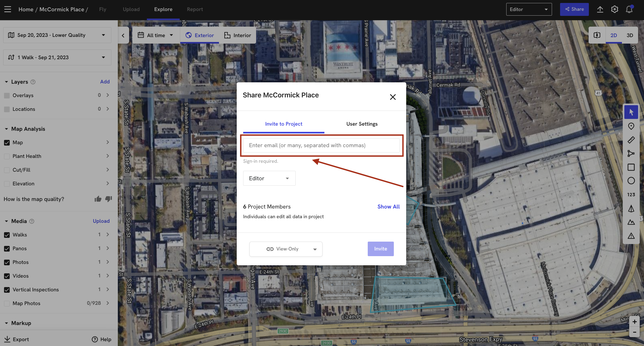The image size is (644, 346).
Task: Open the 1 Walk - Sep 21, 2023 dropdown
Action: tap(57, 57)
